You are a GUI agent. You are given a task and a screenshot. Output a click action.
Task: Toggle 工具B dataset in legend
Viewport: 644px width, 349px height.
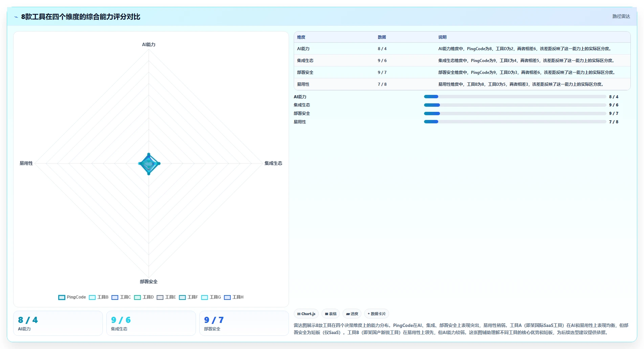(x=98, y=297)
